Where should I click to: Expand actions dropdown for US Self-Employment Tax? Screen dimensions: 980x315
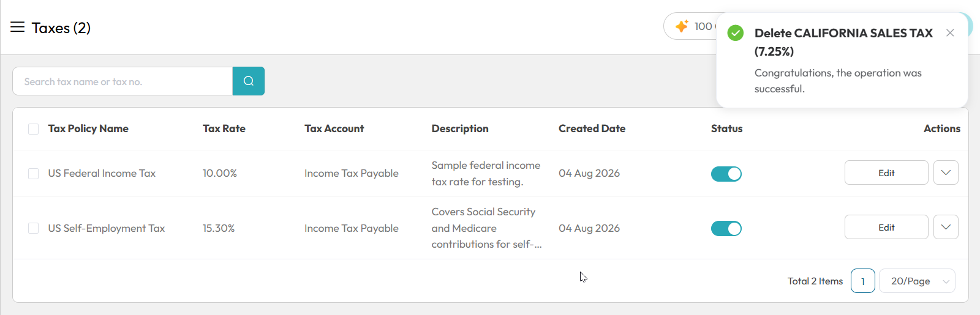pos(946,227)
